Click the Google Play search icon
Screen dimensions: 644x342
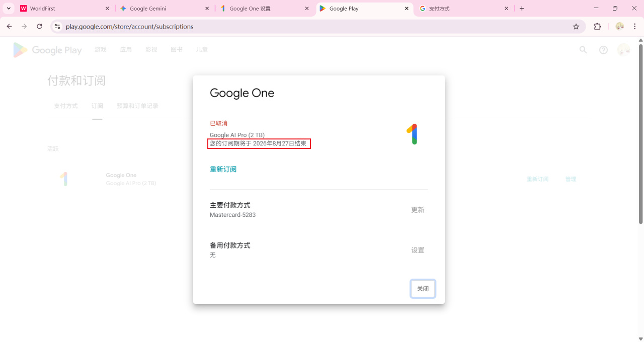click(x=583, y=50)
